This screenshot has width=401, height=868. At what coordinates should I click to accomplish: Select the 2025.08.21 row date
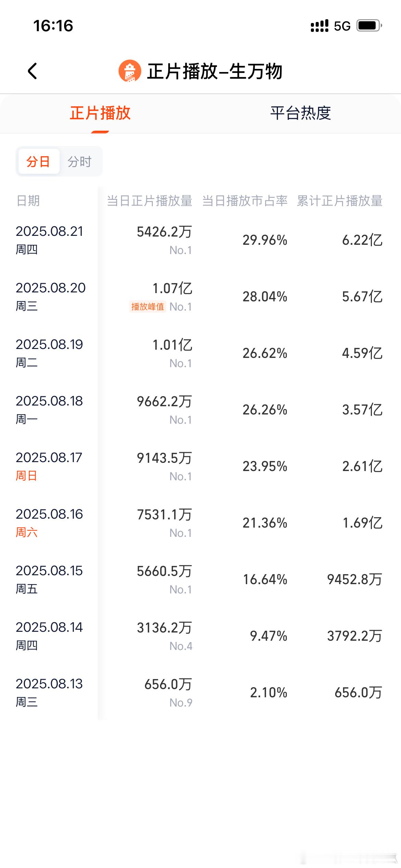[49, 231]
